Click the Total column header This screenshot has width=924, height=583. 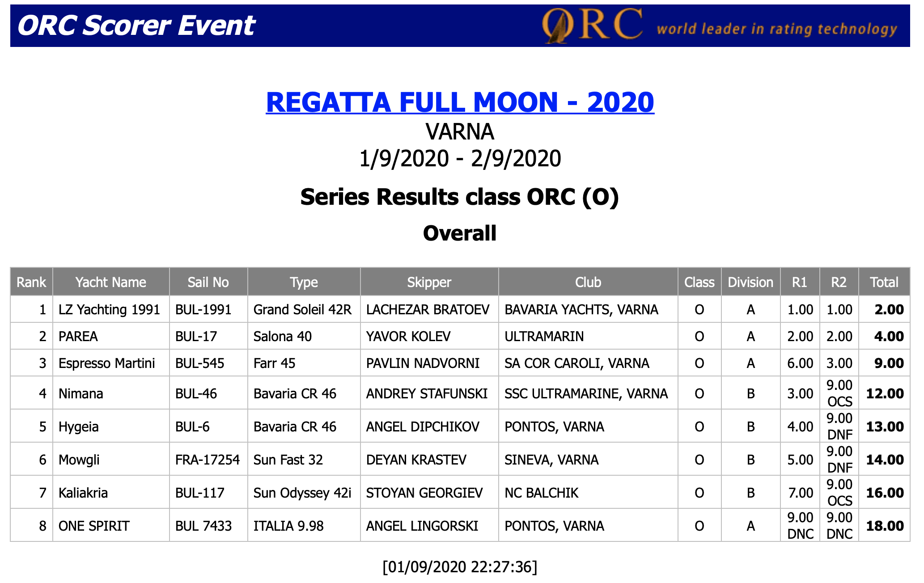[884, 282]
